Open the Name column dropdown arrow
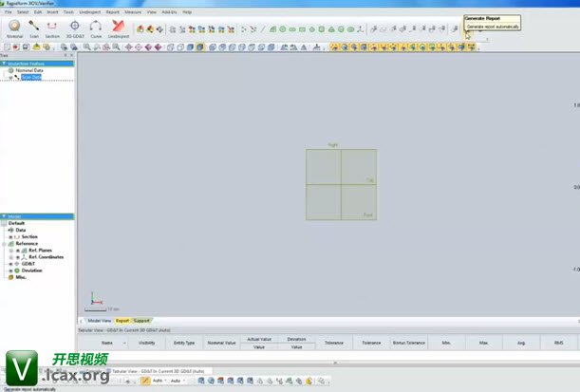 click(124, 344)
